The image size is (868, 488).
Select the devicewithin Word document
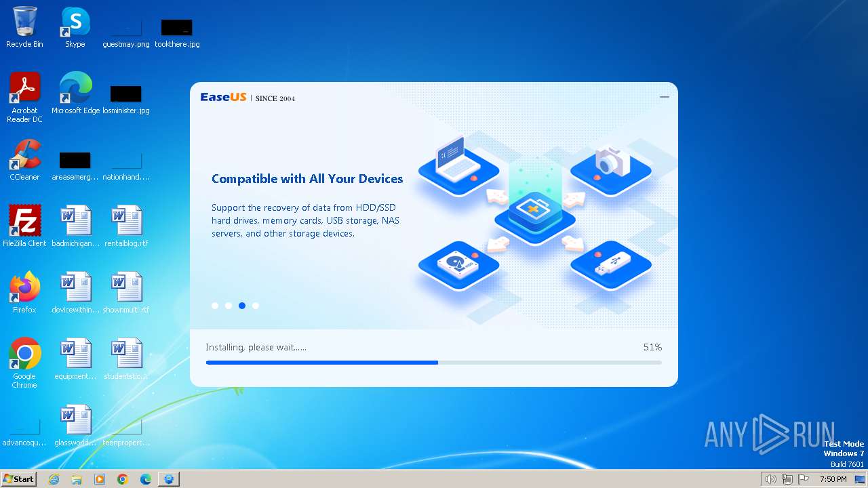(x=75, y=293)
